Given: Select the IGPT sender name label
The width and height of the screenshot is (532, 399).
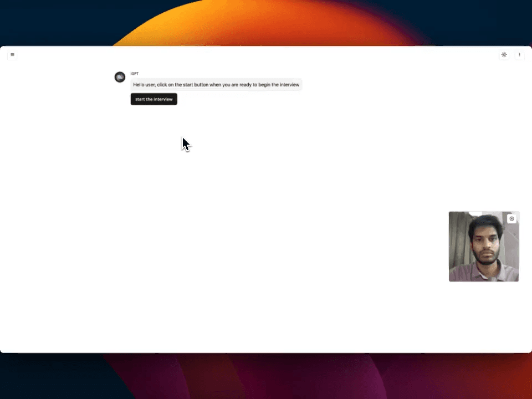Looking at the screenshot, I should tap(135, 74).
